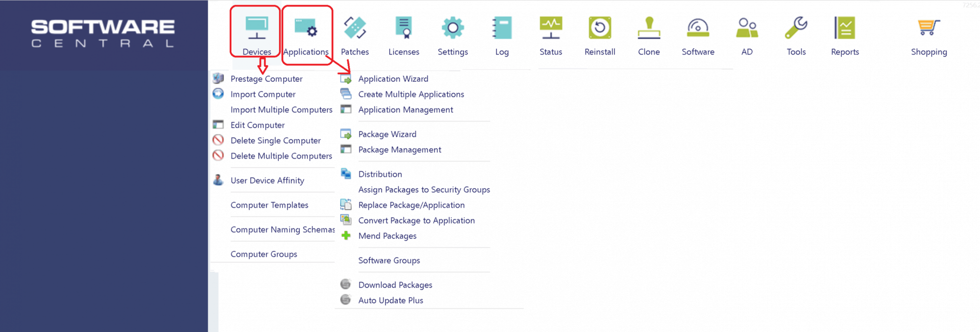Open the Tools wrench icon
Screen dimensions: 980x332
(x=796, y=28)
